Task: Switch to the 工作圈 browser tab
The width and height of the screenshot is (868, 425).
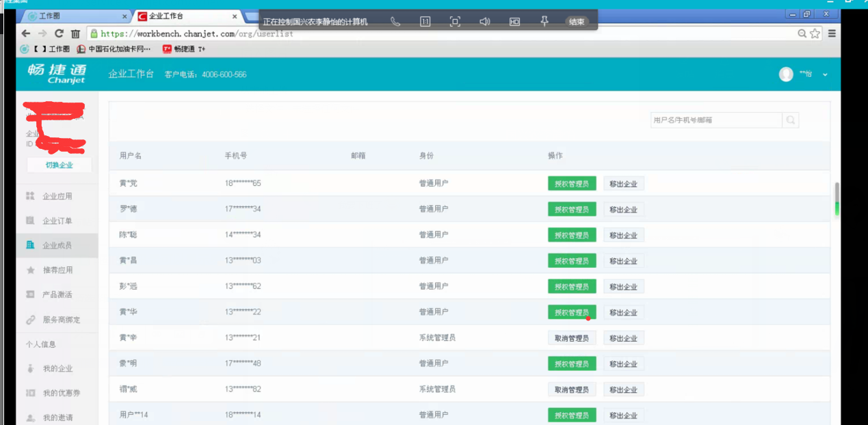Action: 75,16
